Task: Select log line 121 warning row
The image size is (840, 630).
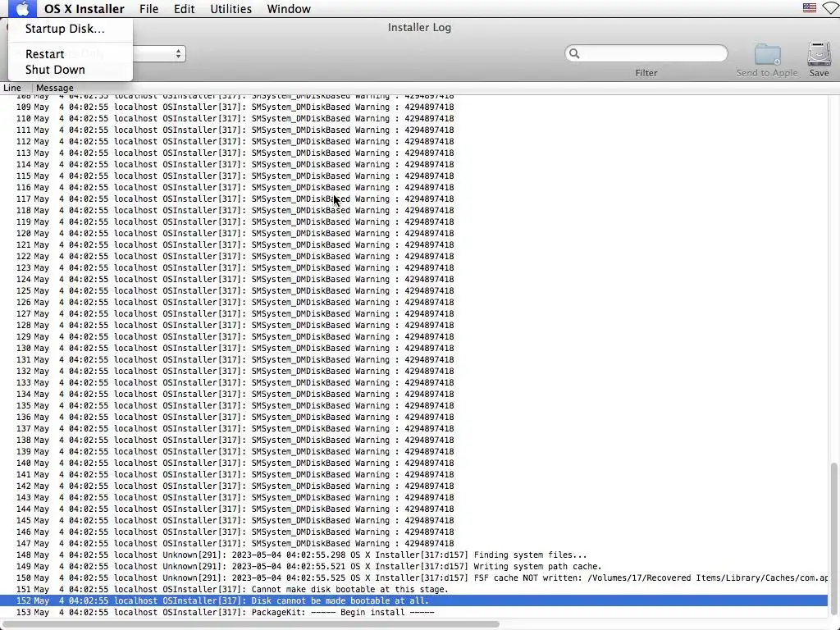Action: click(x=413, y=244)
